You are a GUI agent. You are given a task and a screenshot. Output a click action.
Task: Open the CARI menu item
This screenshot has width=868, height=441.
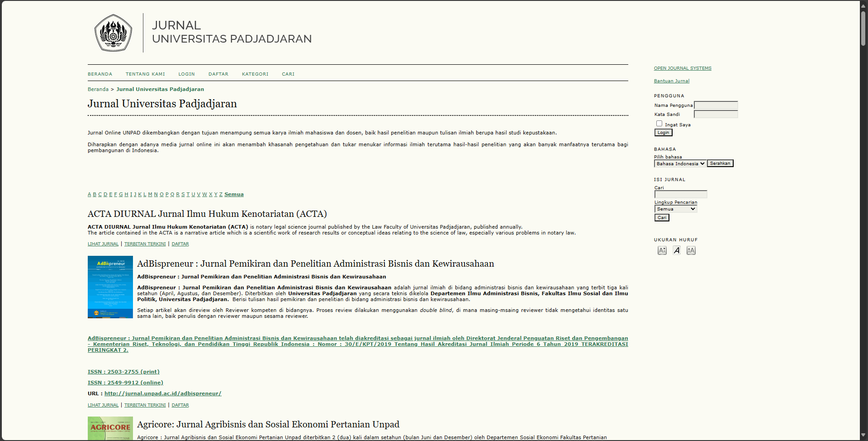tap(288, 74)
